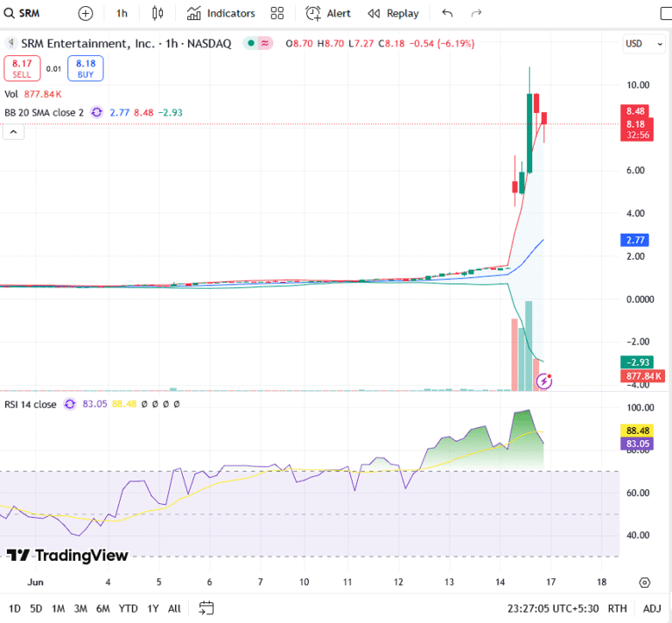Click the 2.77 basis price label
Screen dimensions: 672x623
[634, 241]
